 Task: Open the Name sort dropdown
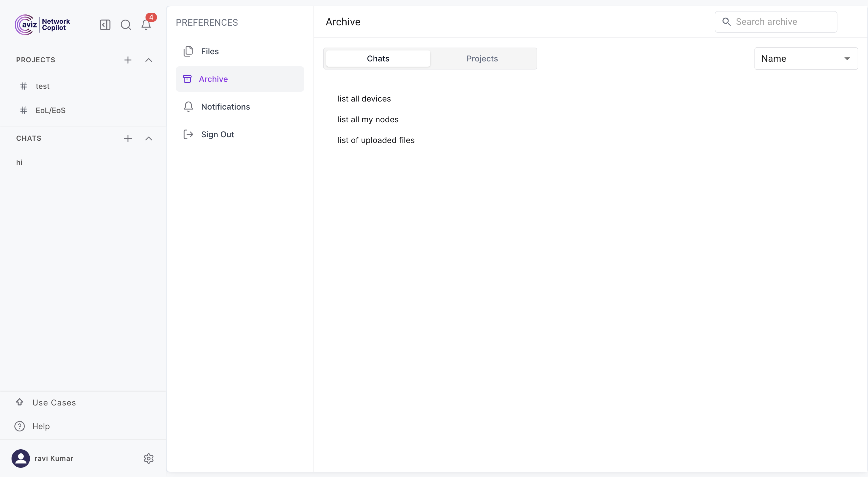tap(806, 59)
